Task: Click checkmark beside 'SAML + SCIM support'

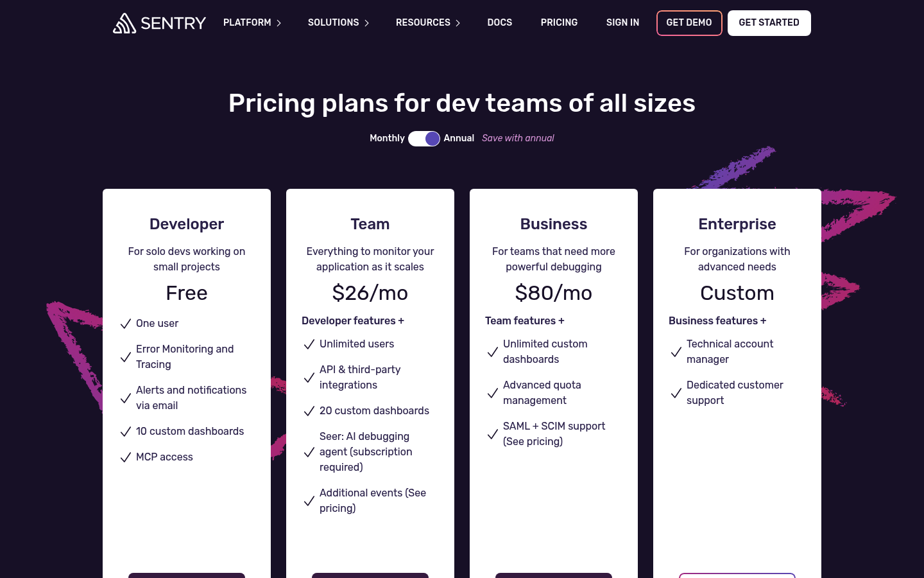Action: (493, 434)
